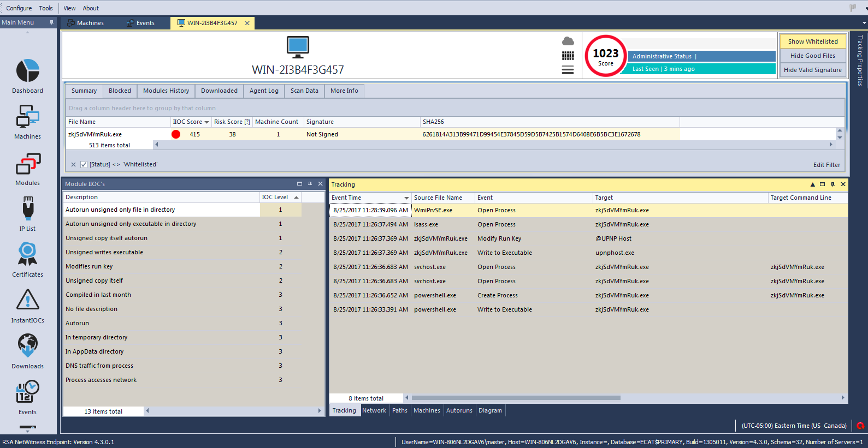Select the red IIOC score indicator dot
Screen dimensions: 868x448
pos(176,134)
